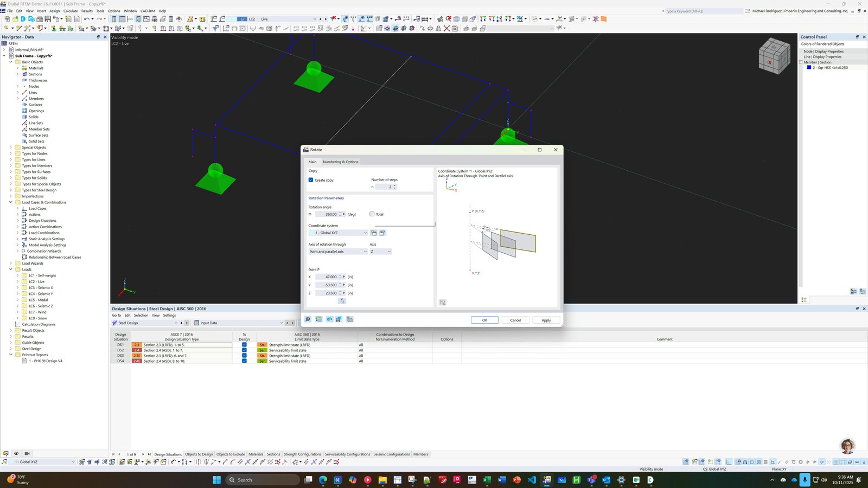The height and width of the screenshot is (488, 868).
Task: Click new coordinate system icon in Rotate dialog
Action: pyautogui.click(x=373, y=233)
